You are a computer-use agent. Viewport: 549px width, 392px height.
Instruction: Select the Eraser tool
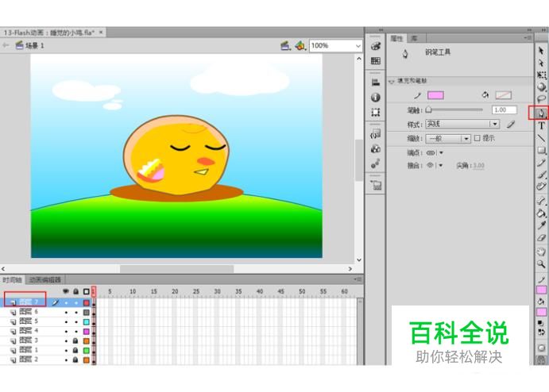click(x=541, y=237)
